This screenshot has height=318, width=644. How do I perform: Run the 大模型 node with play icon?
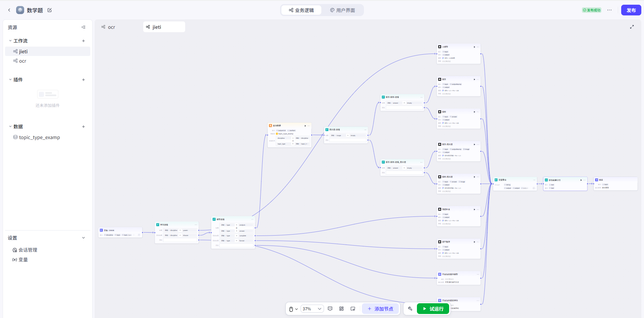click(474, 47)
